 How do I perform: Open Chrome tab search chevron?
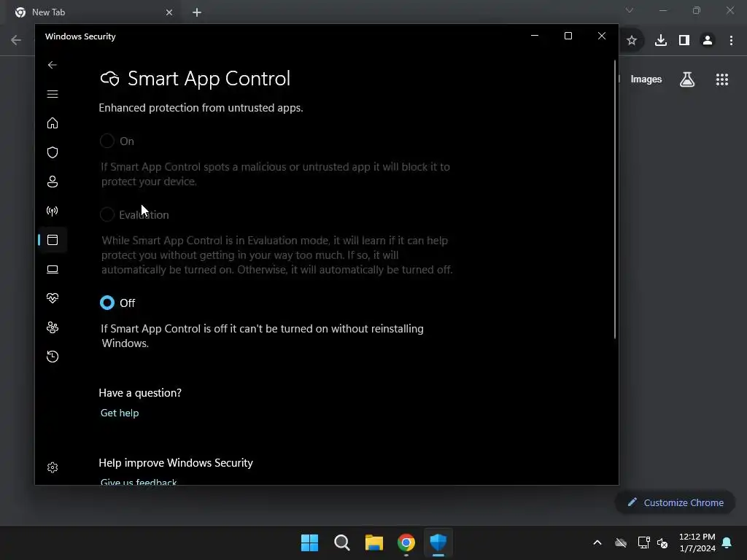[630, 10]
